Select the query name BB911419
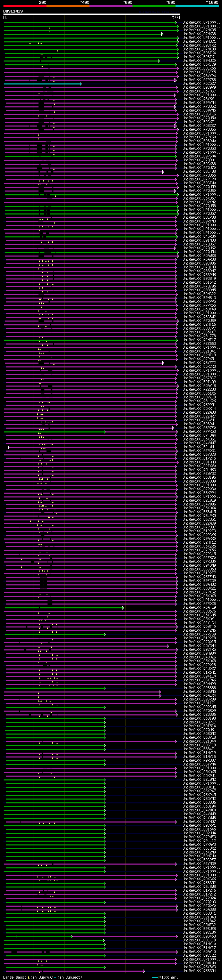This screenshot has height=980, width=222. pos(13,11)
